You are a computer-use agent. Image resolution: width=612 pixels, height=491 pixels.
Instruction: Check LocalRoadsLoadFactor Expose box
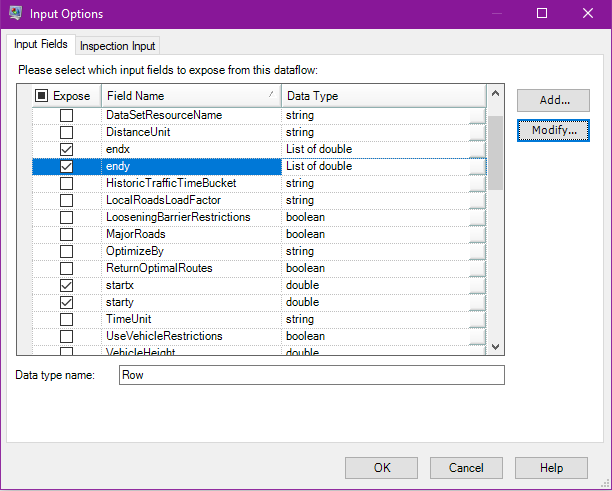66,200
